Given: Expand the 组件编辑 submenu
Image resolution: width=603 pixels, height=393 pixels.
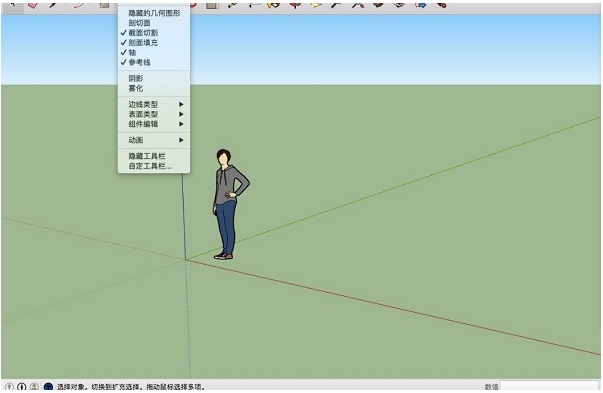Looking at the screenshot, I should point(153,124).
